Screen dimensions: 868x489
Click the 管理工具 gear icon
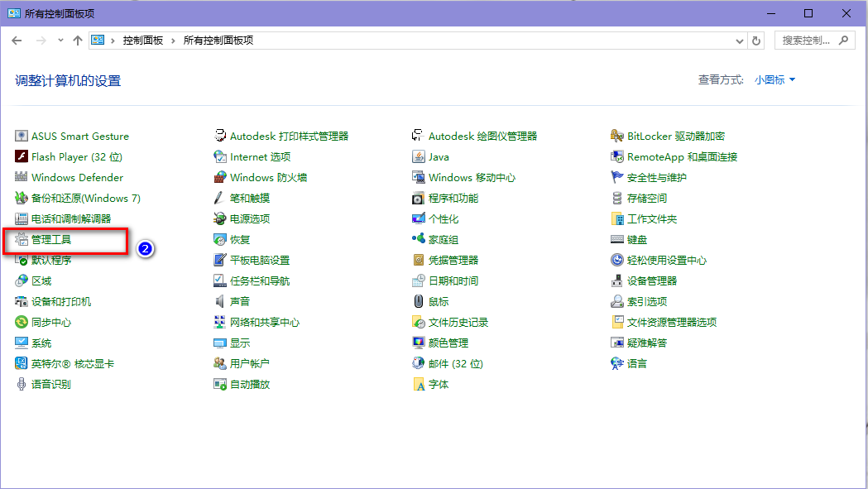pos(21,239)
